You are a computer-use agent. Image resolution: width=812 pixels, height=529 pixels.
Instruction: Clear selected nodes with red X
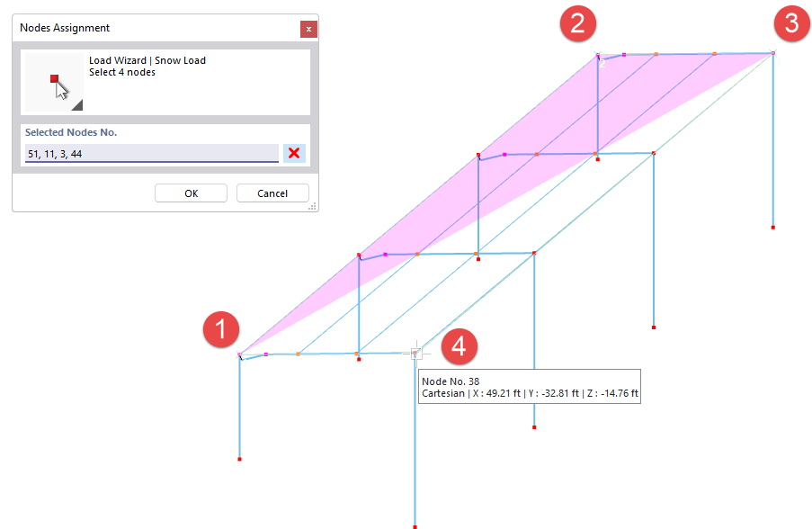click(x=294, y=153)
